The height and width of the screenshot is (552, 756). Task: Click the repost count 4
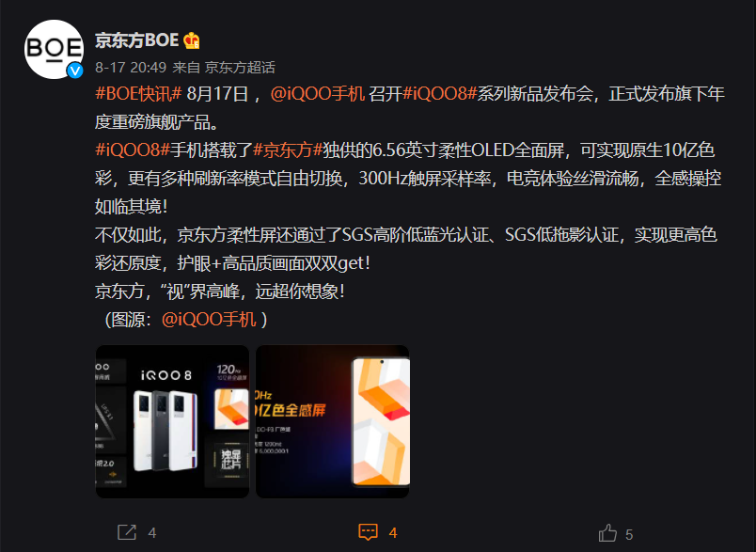152,532
